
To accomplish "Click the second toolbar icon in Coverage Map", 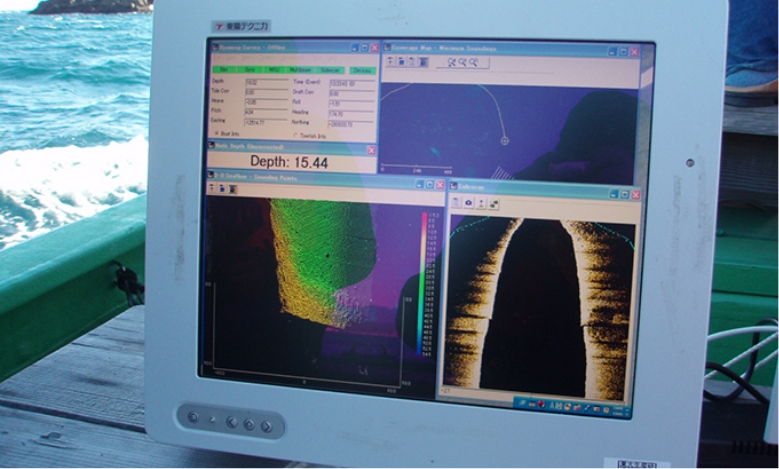I will (401, 61).
